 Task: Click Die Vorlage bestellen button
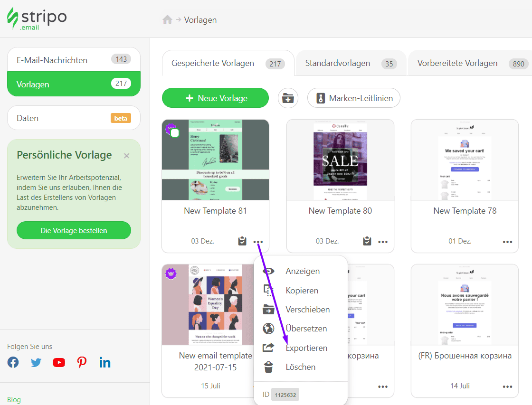[x=74, y=230]
